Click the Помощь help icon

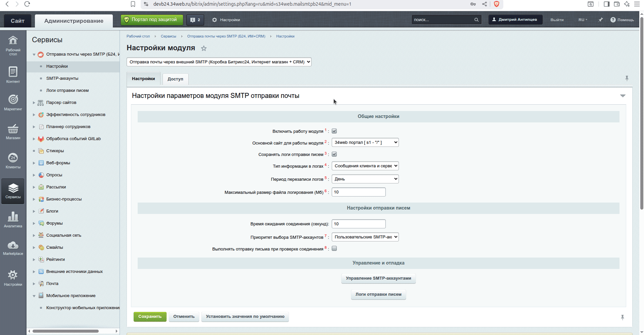pos(613,20)
